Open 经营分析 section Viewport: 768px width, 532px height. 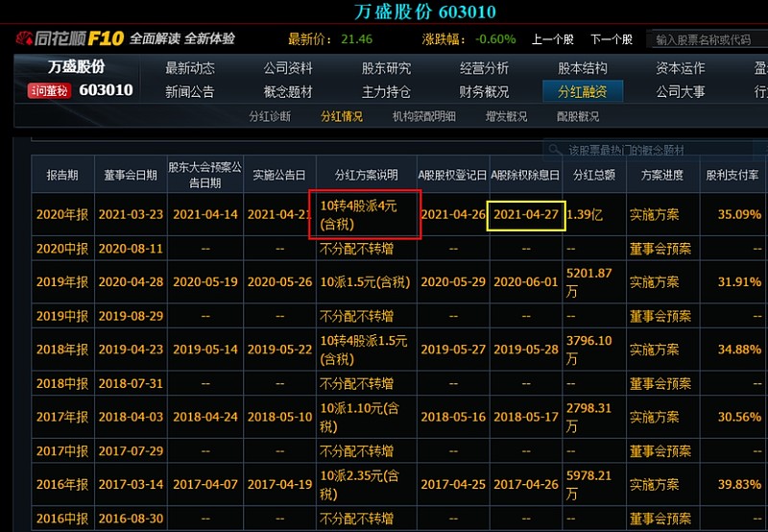(484, 68)
